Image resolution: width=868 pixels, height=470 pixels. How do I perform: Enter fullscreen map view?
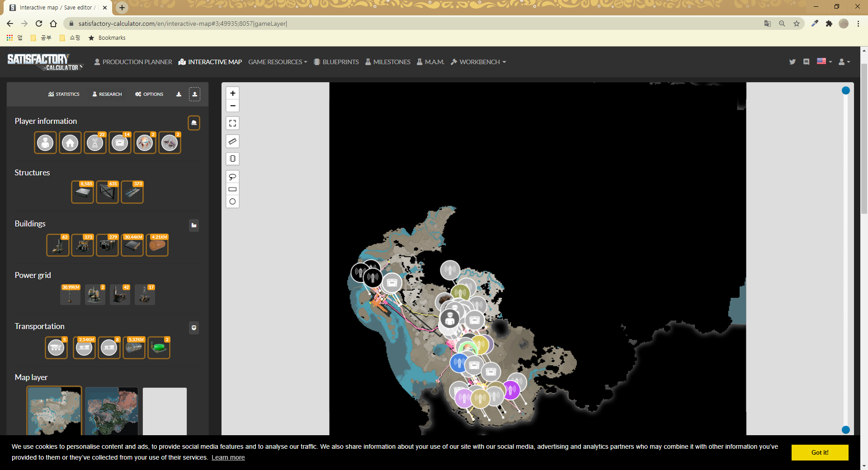232,123
